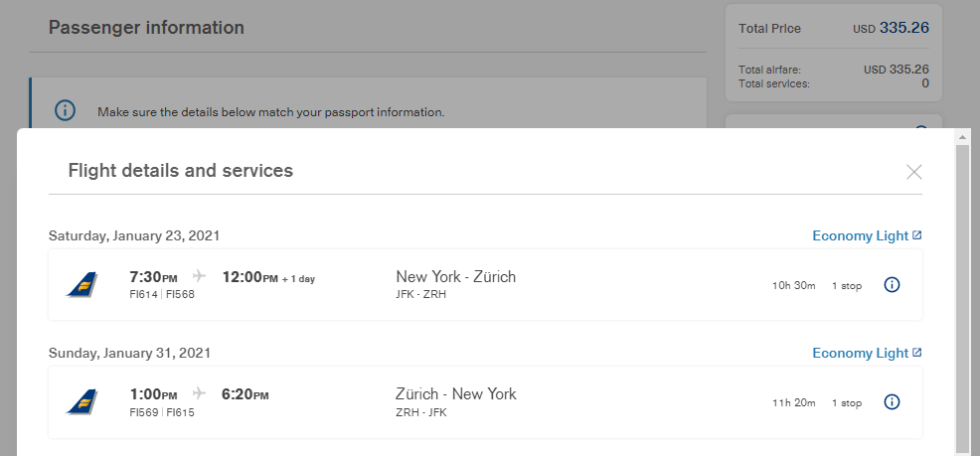Click the 11h 20m flight duration
The image size is (980, 456).
tap(793, 403)
